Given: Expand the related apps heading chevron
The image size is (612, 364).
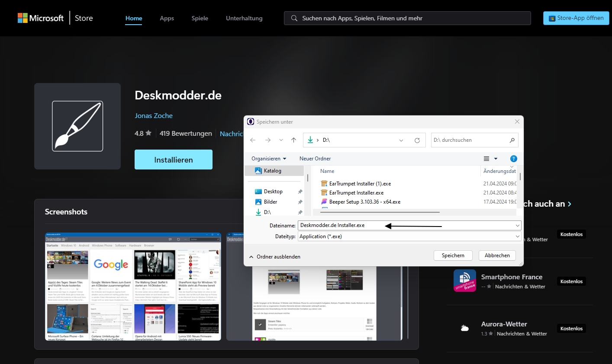Looking at the screenshot, I should [570, 204].
